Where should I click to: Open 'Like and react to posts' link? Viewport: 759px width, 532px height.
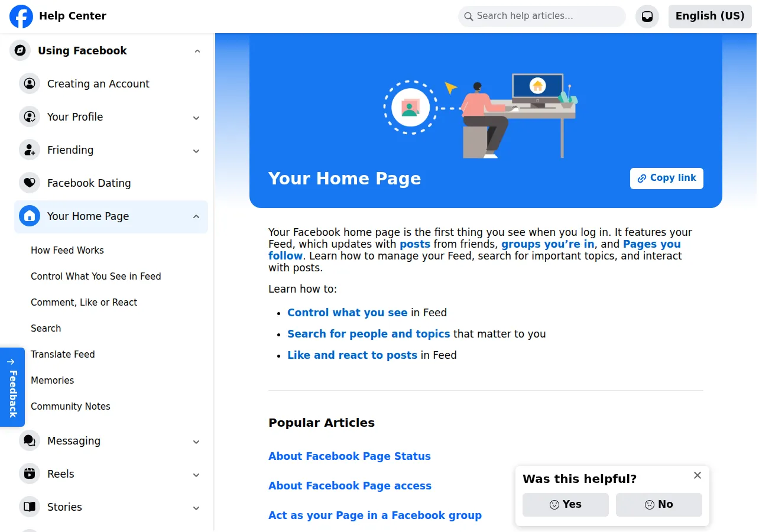[x=352, y=355]
